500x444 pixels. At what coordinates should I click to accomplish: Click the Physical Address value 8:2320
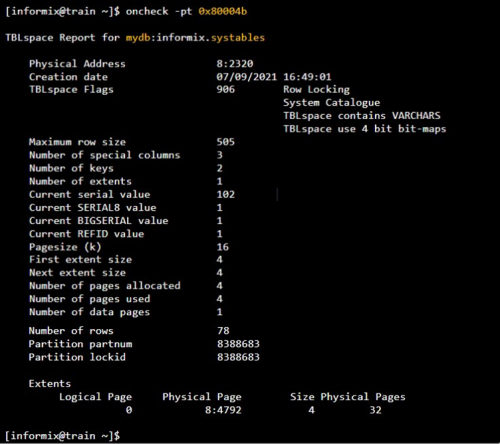235,64
